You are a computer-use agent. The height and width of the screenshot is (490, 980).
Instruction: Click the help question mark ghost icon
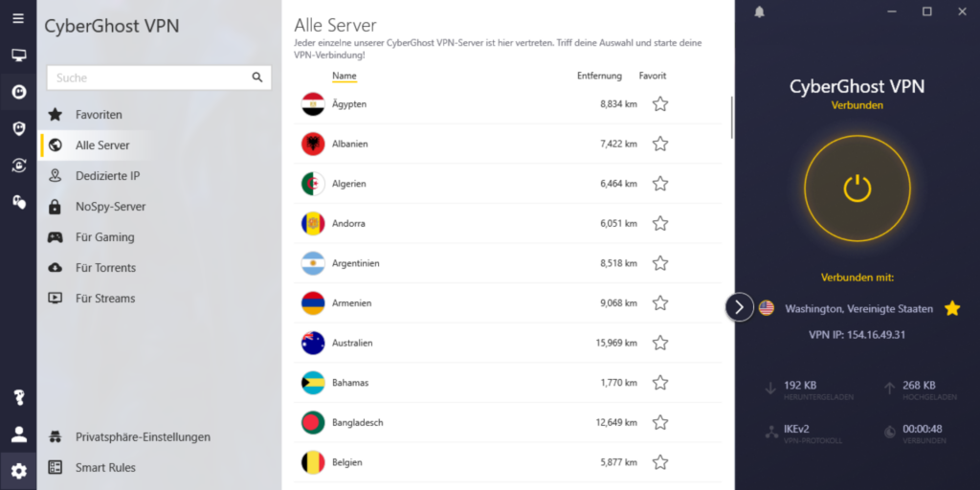click(x=19, y=397)
